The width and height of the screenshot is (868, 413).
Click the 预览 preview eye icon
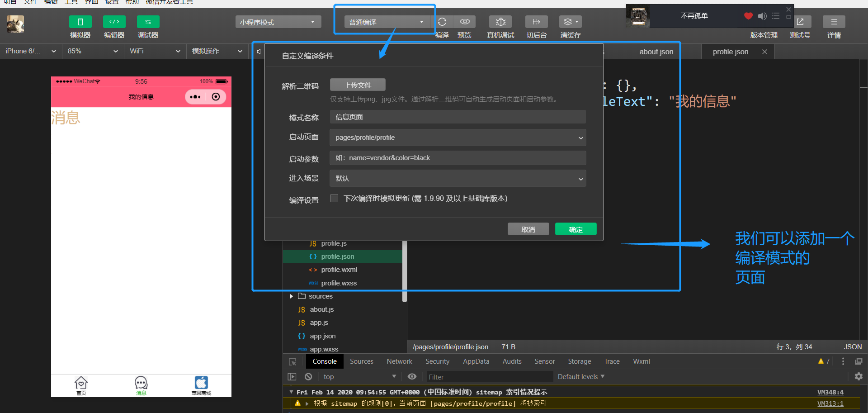465,22
